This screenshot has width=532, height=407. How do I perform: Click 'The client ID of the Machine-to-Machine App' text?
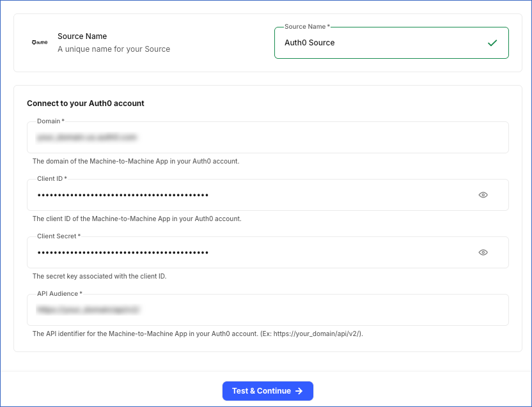[x=137, y=219]
